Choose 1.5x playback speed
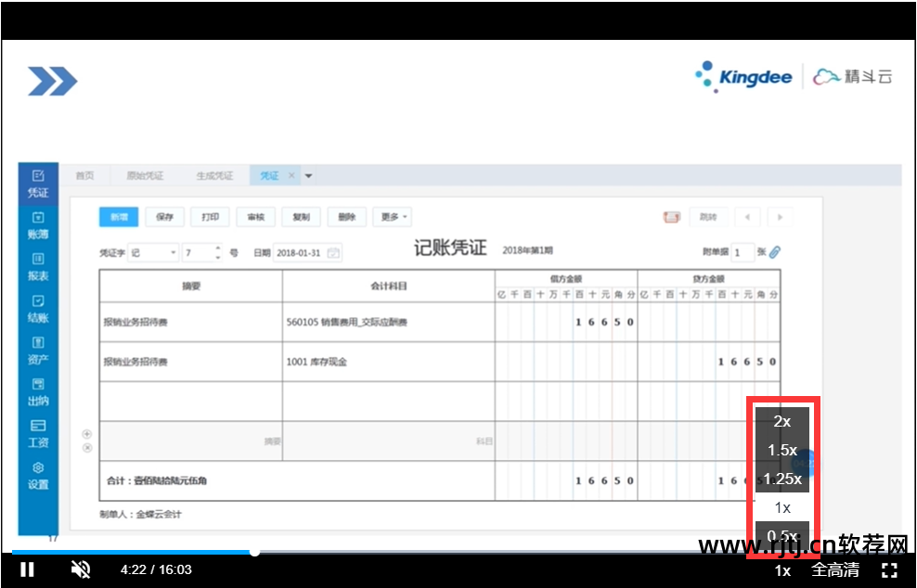Screen dimensions: 917x588 [x=781, y=450]
